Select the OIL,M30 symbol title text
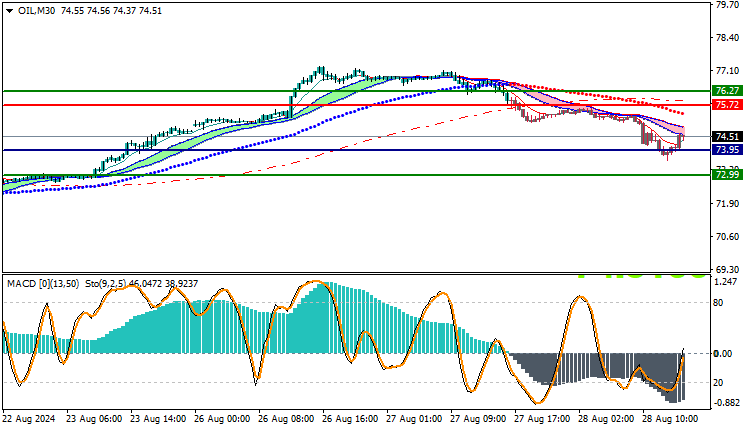The height and width of the screenshot is (430, 750). (x=37, y=11)
